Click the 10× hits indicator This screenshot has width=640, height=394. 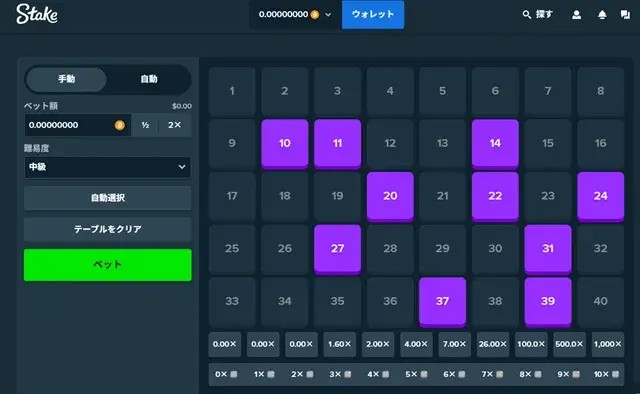pos(606,374)
